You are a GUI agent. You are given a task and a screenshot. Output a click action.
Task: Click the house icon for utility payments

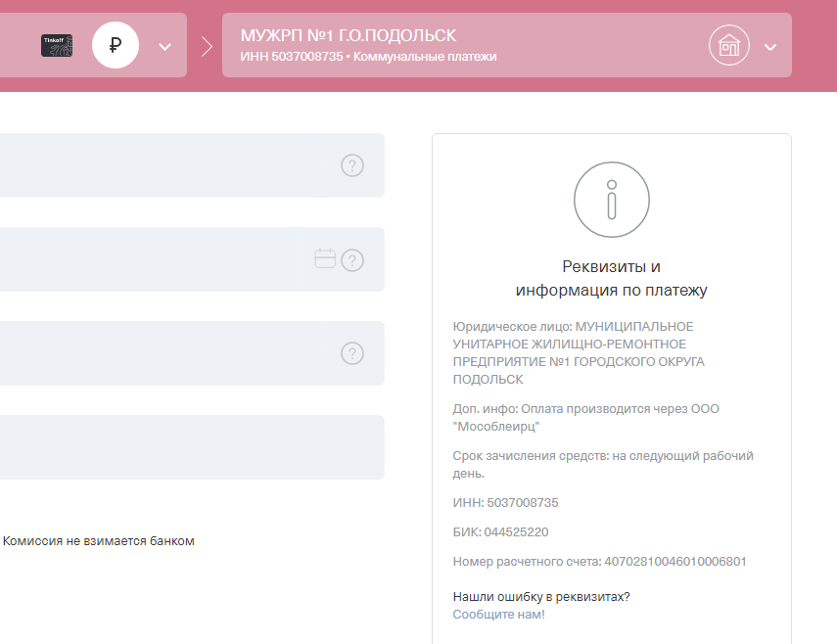728,45
